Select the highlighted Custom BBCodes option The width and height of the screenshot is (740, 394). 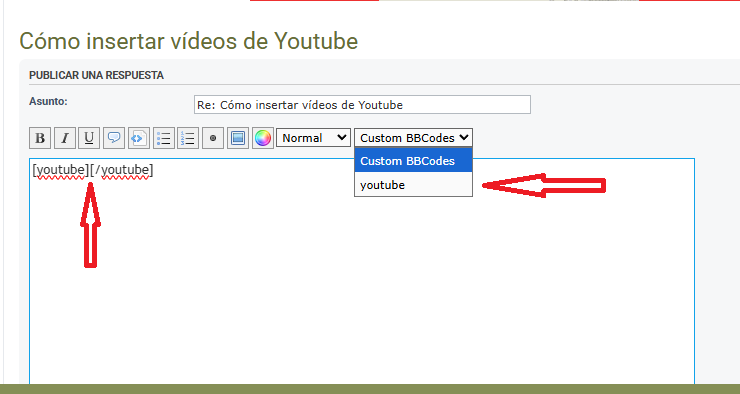coord(413,160)
